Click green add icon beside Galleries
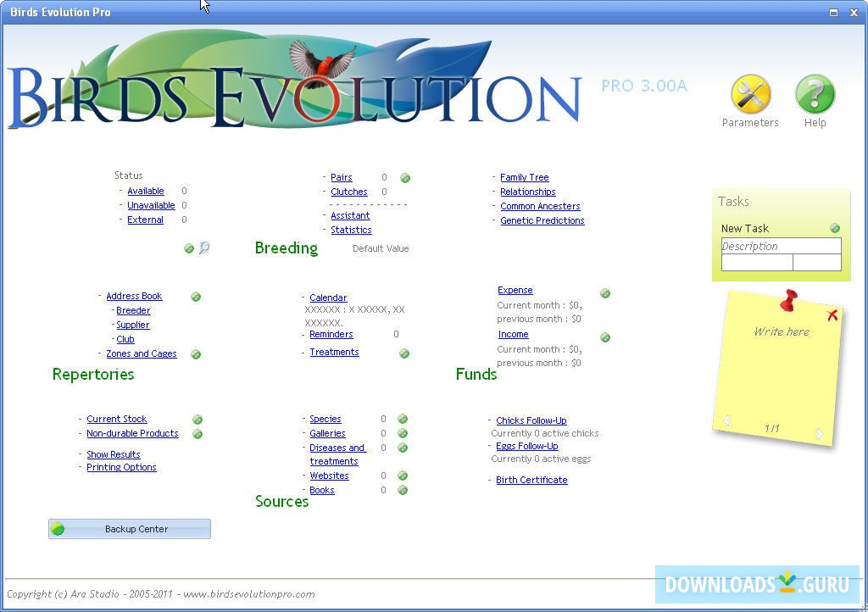Image resolution: width=868 pixels, height=612 pixels. point(403,433)
